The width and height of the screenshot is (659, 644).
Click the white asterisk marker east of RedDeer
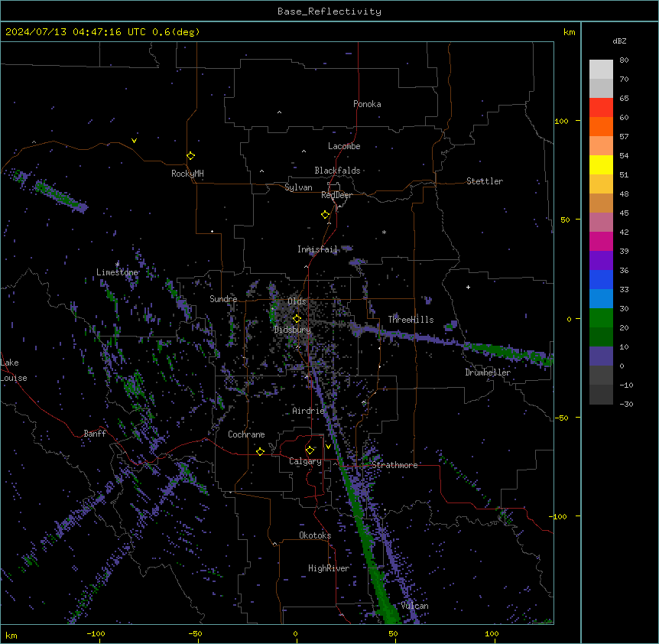click(x=384, y=232)
